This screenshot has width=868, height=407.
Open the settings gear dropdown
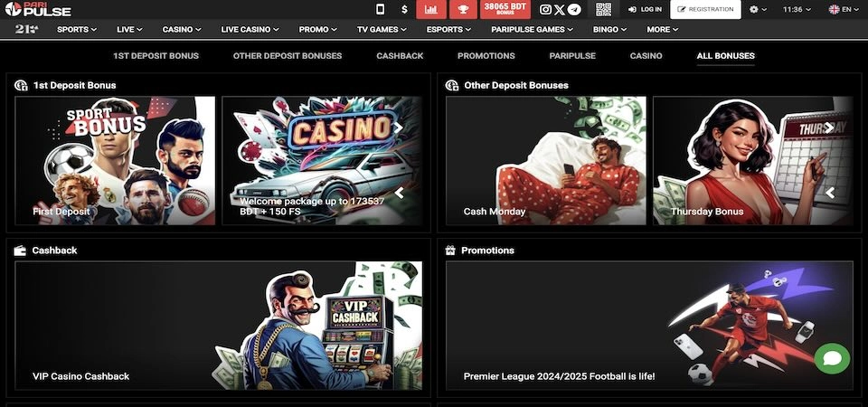(x=758, y=9)
